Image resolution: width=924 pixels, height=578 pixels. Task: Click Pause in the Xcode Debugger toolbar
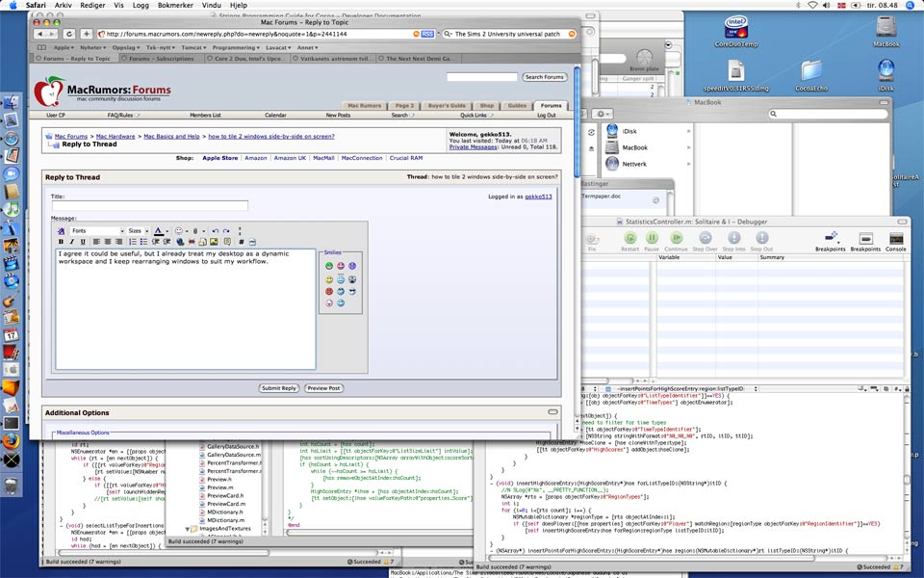pos(652,241)
